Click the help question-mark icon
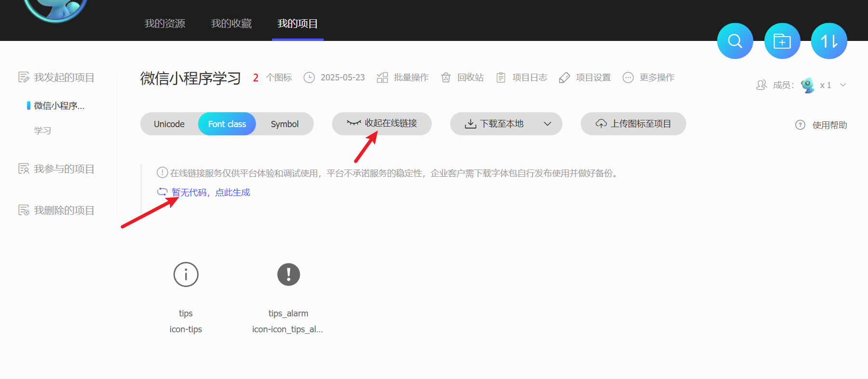The image size is (868, 379). tap(800, 125)
